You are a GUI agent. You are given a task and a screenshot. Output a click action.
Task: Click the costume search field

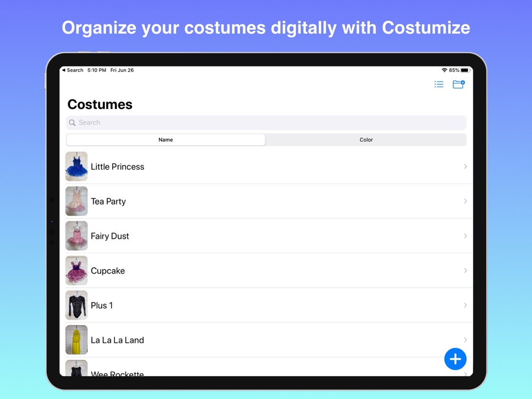pyautogui.click(x=266, y=122)
